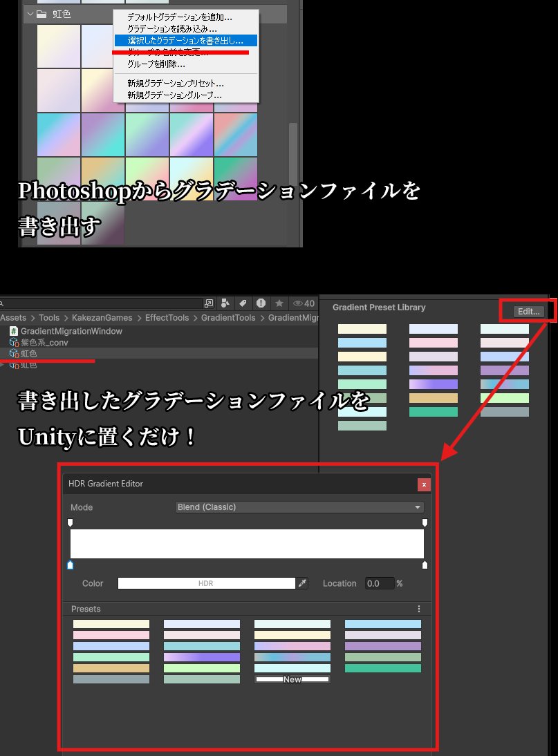Pick the tan orange preset in editor Presets
Image resolution: width=558 pixels, height=756 pixels.
tap(111, 668)
